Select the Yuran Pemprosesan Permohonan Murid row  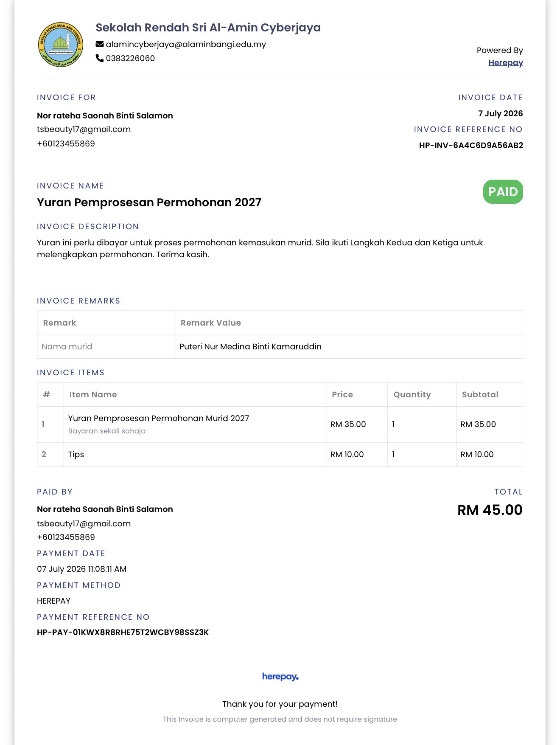280,425
